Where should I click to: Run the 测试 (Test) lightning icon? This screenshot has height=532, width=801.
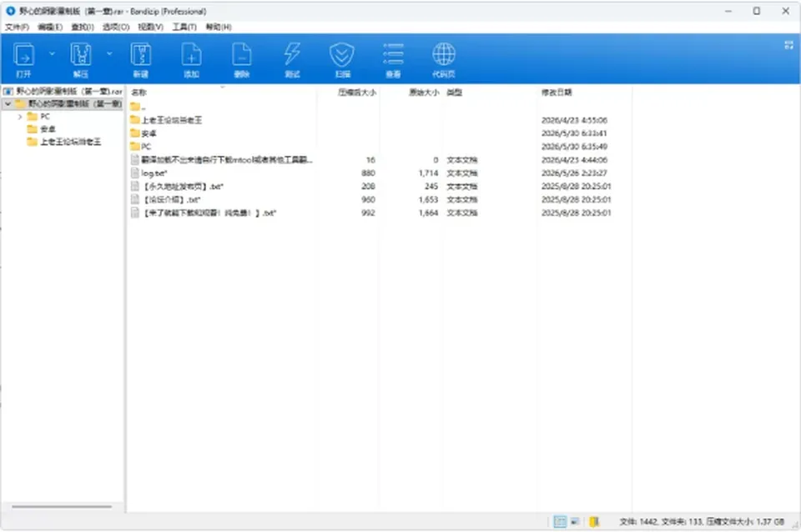pos(292,59)
